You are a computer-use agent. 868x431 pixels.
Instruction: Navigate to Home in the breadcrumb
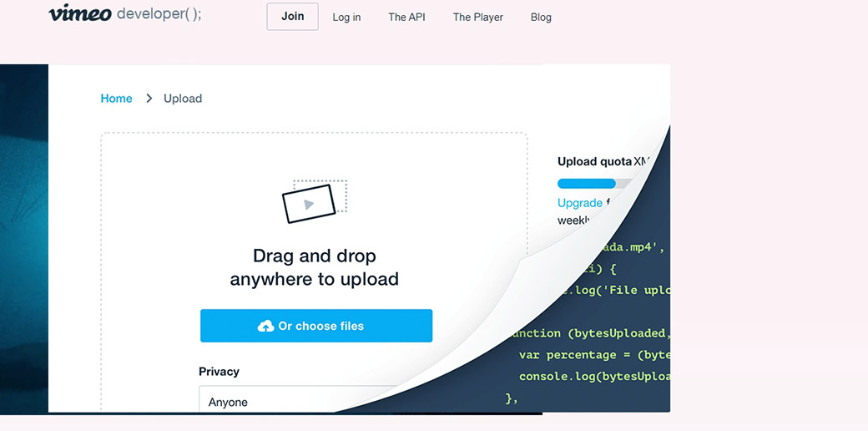pyautogui.click(x=116, y=99)
